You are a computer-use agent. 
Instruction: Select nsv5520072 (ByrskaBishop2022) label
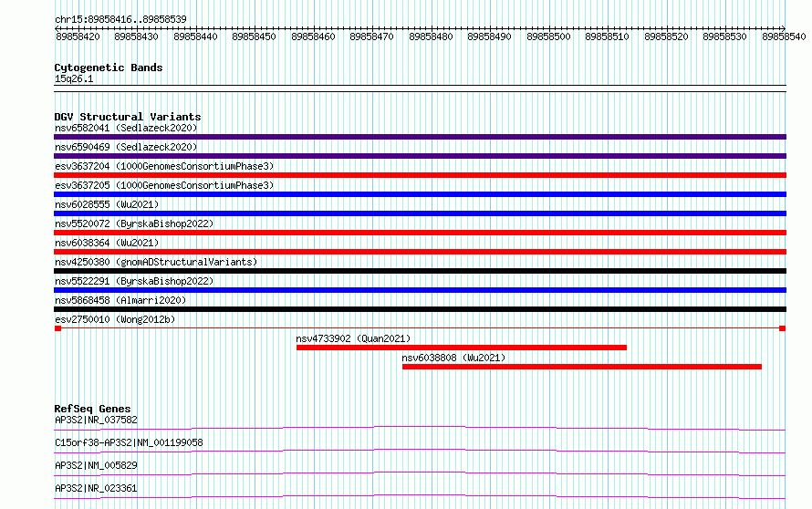click(x=134, y=223)
